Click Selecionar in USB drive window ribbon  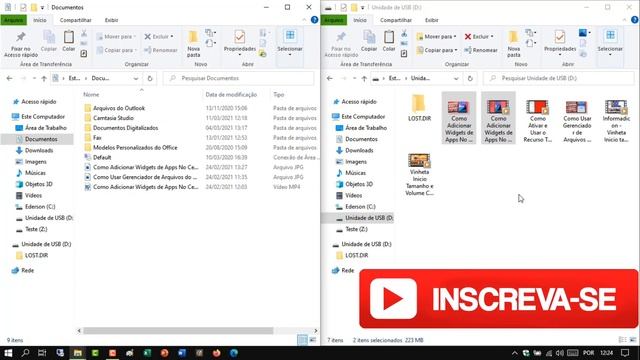click(610, 42)
